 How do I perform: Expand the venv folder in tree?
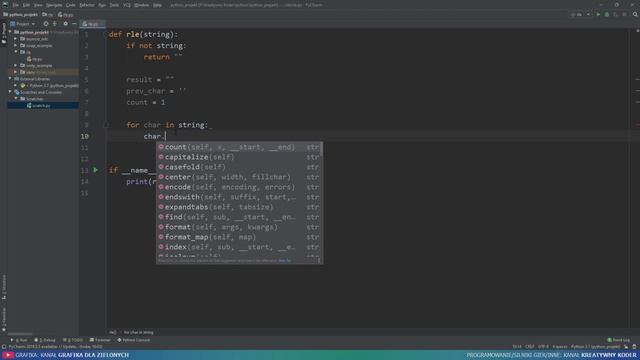pyautogui.click(x=16, y=72)
